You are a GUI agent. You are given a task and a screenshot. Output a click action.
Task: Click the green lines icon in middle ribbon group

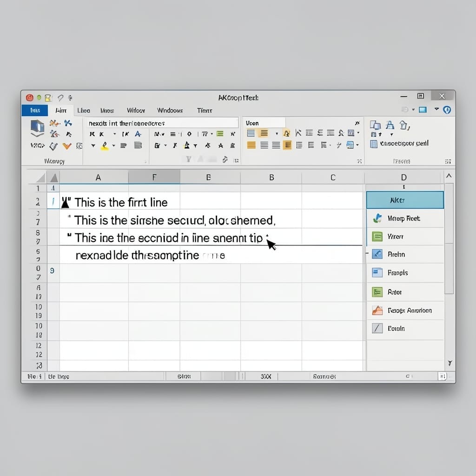coord(220,134)
